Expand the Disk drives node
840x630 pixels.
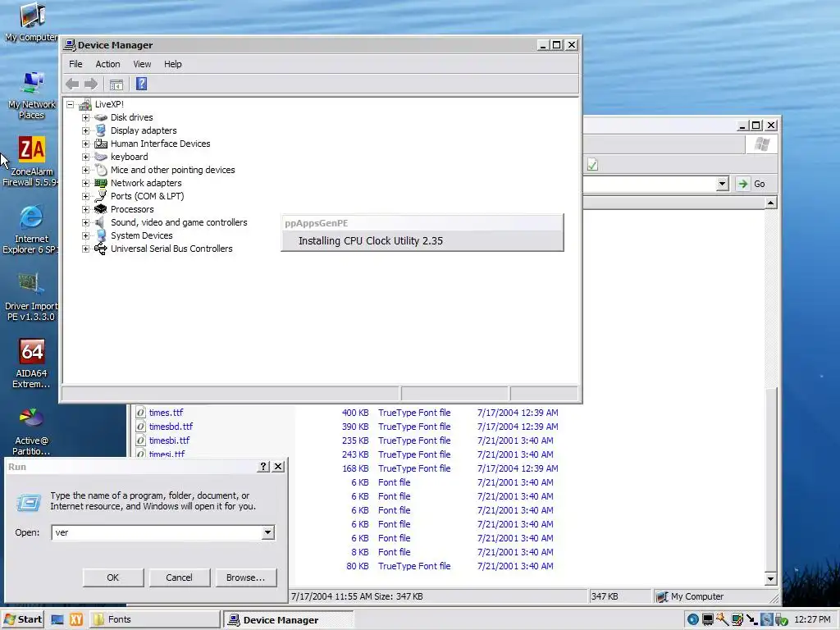click(x=85, y=117)
